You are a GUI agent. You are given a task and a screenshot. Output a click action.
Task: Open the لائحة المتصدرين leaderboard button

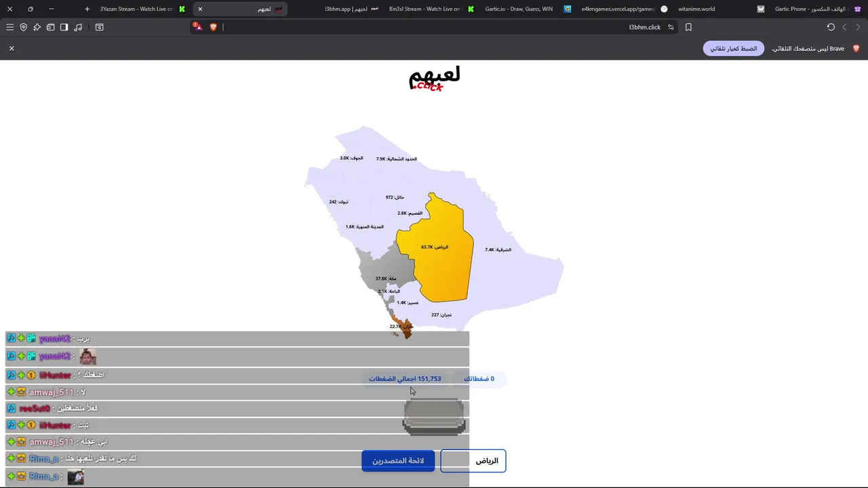pyautogui.click(x=398, y=461)
